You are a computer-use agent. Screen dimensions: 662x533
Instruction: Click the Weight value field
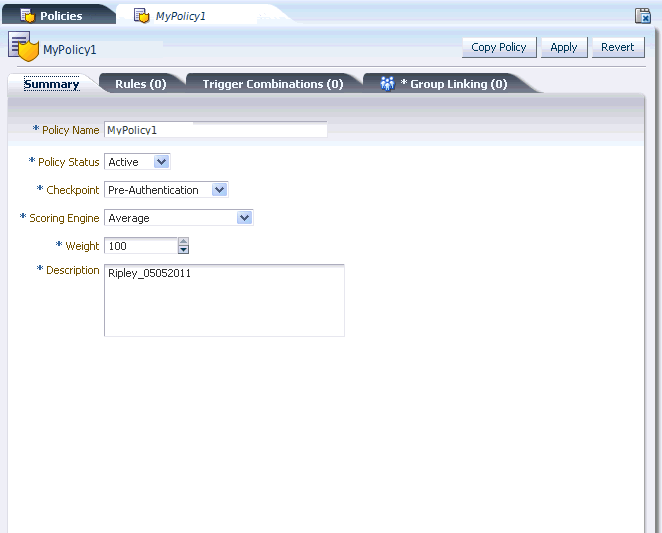pyautogui.click(x=141, y=246)
